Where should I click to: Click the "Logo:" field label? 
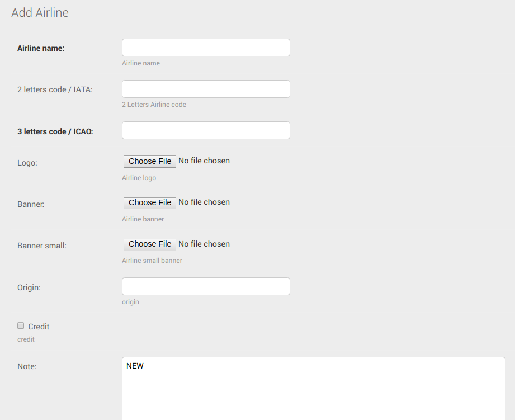[27, 163]
